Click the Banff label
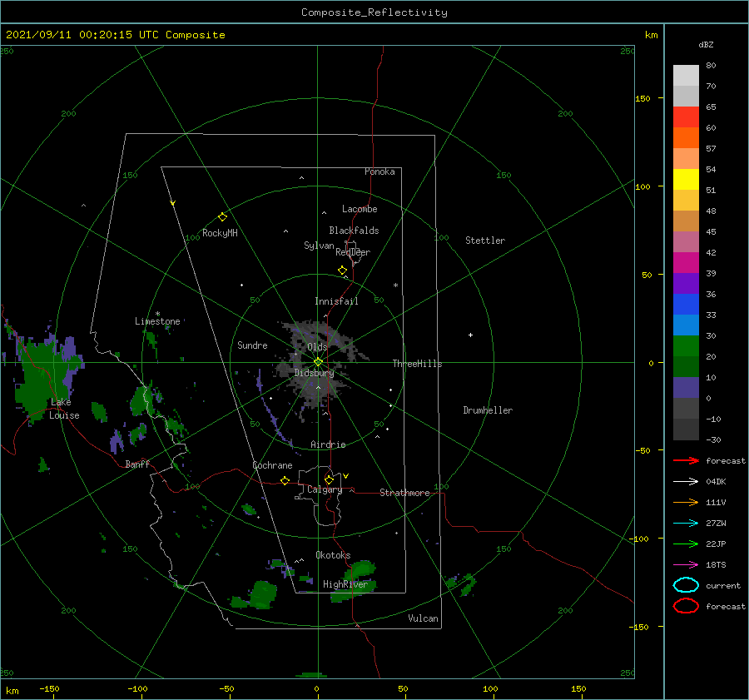This screenshot has width=749, height=700. tap(137, 464)
